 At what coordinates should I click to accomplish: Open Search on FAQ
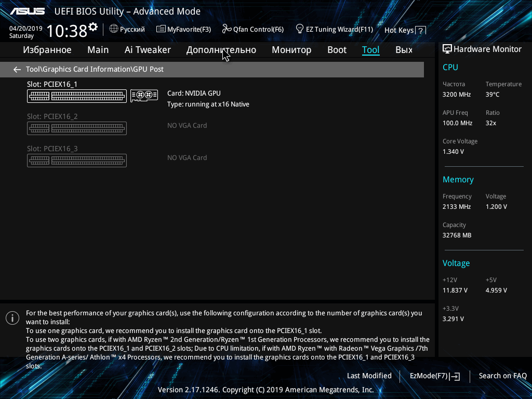502,376
